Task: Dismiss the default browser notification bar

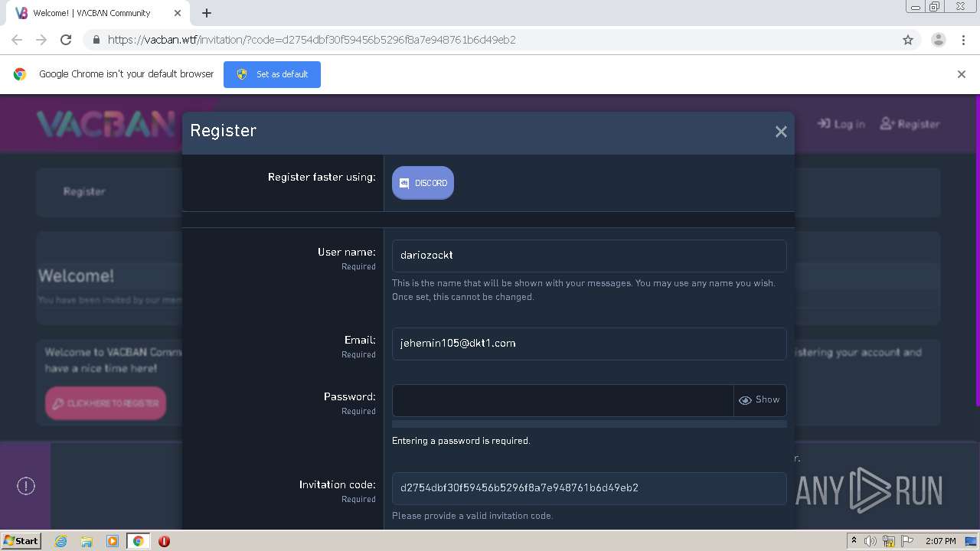Action: pos(962,74)
